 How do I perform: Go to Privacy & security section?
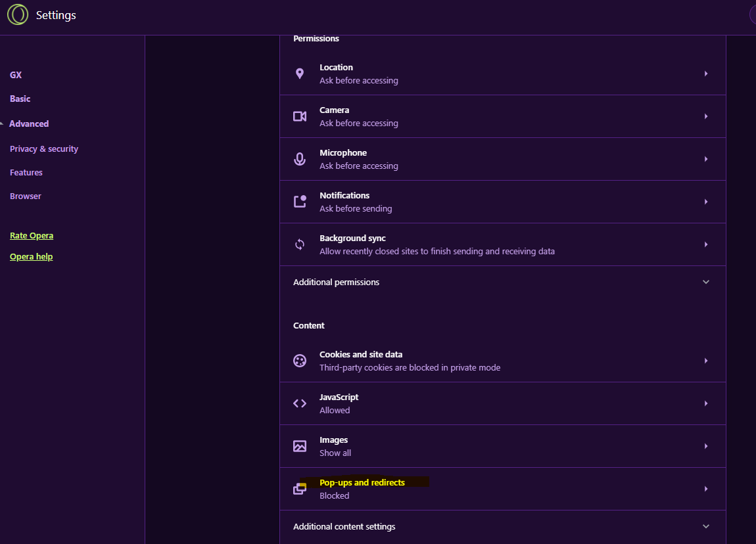pos(44,149)
